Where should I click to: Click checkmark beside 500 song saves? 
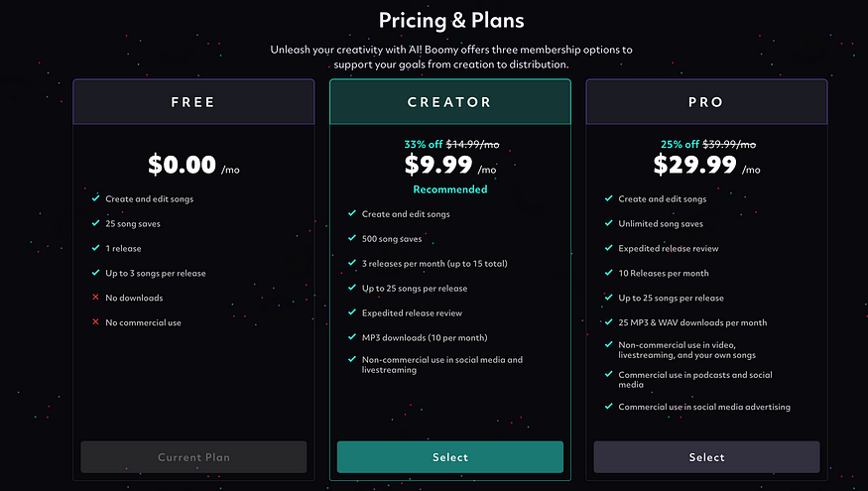[352, 238]
